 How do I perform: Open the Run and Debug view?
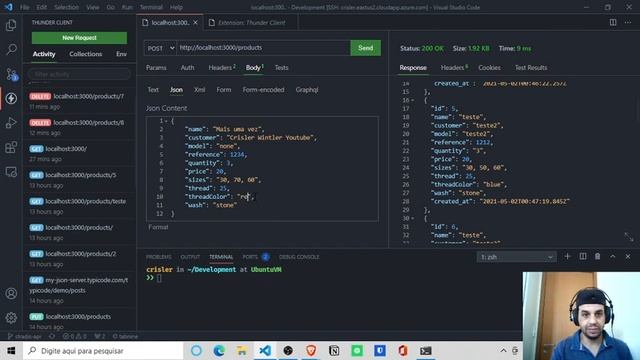(11, 123)
